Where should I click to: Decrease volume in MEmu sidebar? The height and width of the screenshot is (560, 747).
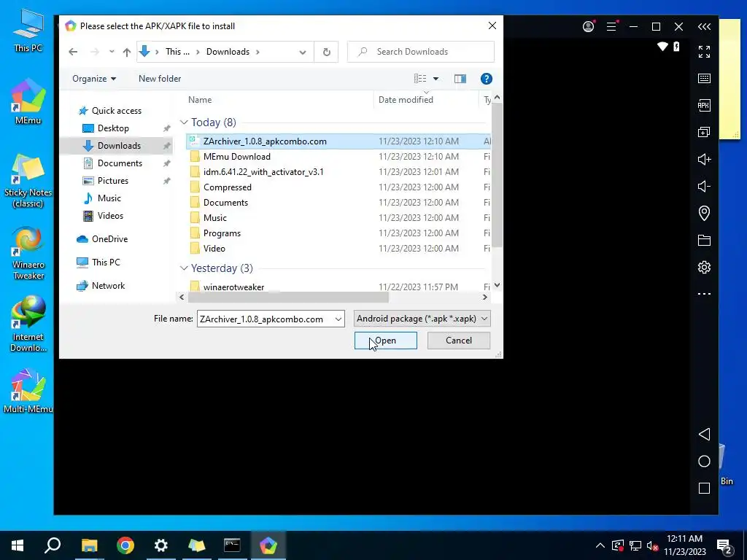pos(704,186)
